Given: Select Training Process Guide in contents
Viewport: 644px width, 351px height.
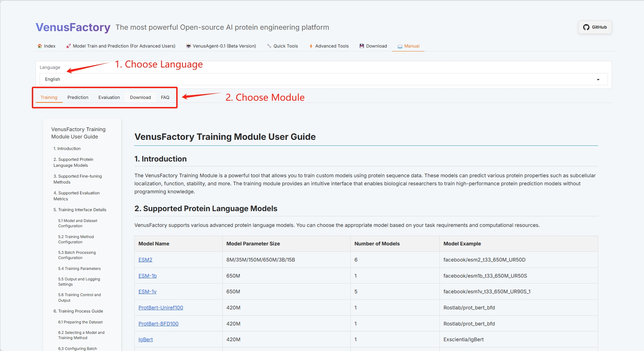Looking at the screenshot, I should [x=78, y=311].
